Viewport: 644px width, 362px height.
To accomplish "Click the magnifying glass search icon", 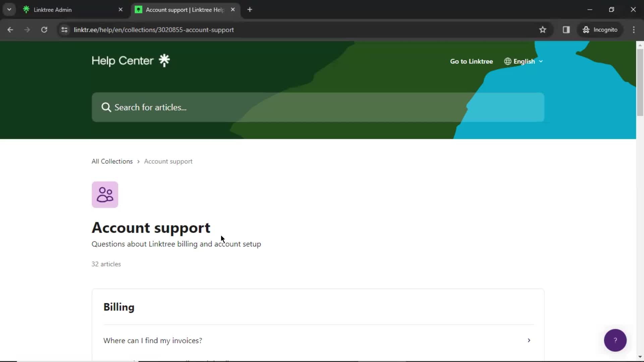I will [x=106, y=107].
